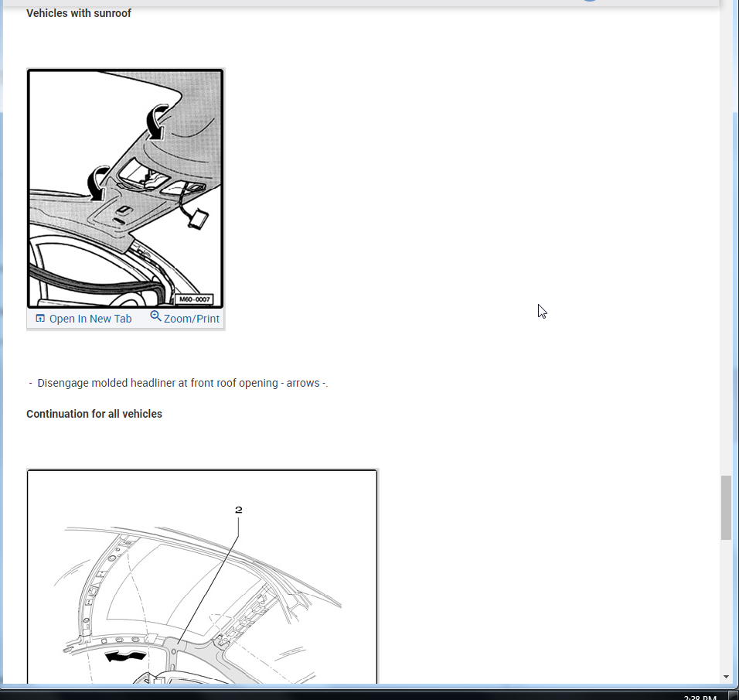
Task: Click the new-tab icon beside Open In New Tab
Action: pyautogui.click(x=40, y=319)
